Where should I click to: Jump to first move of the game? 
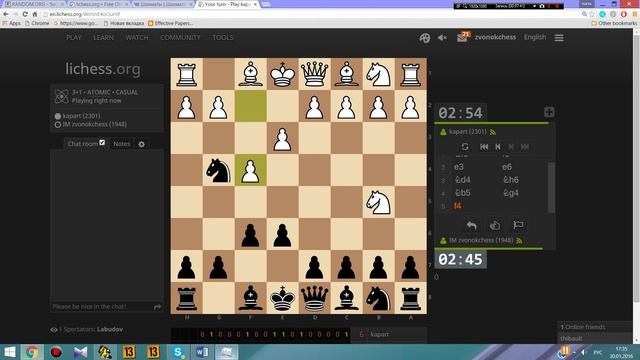coord(484,147)
